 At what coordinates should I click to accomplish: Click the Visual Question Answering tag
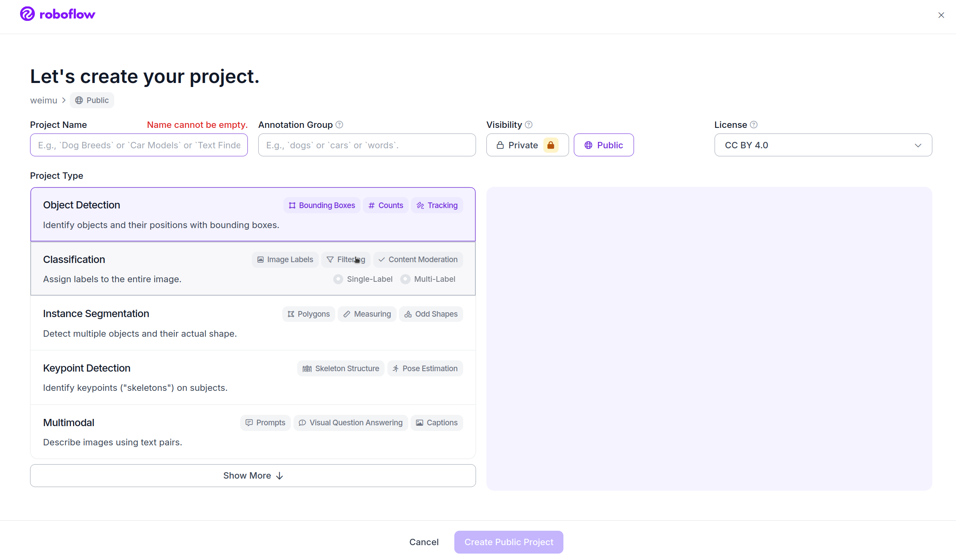point(350,423)
